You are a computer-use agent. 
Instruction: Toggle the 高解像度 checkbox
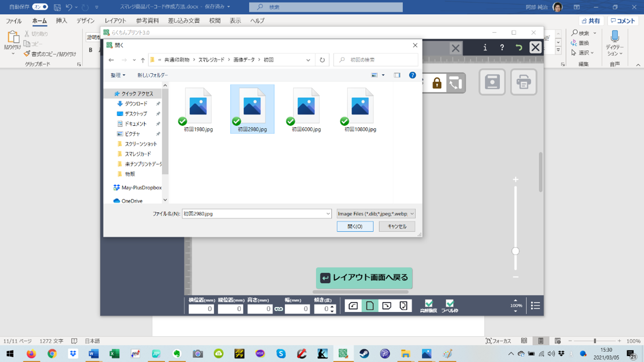[x=428, y=304]
